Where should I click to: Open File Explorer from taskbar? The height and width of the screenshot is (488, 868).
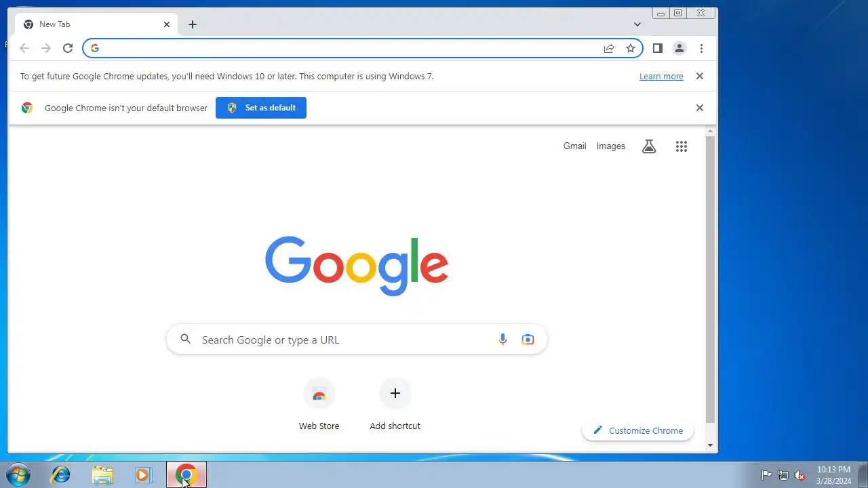102,474
